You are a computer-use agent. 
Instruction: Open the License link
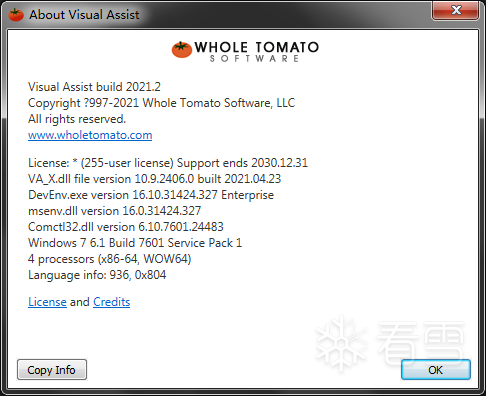tap(47, 302)
